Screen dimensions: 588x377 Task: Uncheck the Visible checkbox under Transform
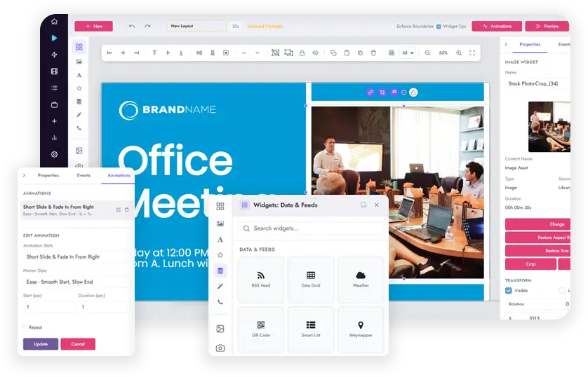click(x=509, y=291)
